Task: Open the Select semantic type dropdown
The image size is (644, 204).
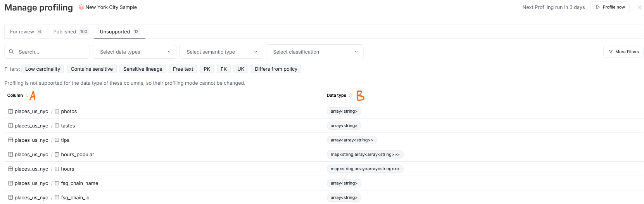Action: point(221,52)
